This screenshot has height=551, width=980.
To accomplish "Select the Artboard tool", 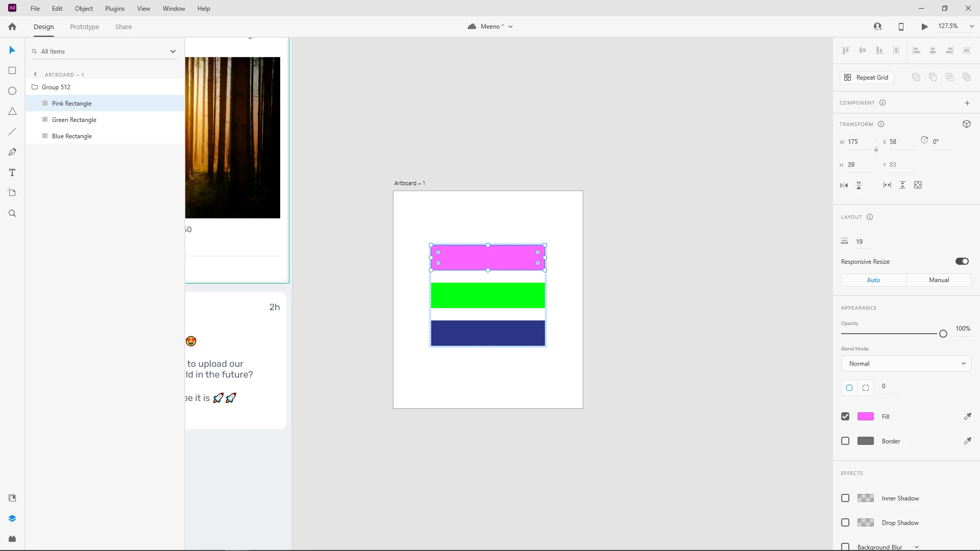I will [x=12, y=193].
